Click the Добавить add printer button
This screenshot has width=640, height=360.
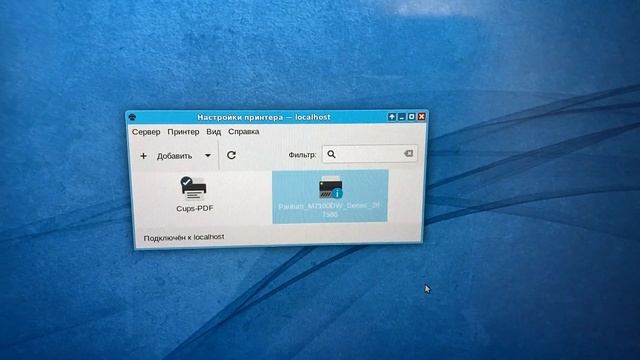coord(167,156)
